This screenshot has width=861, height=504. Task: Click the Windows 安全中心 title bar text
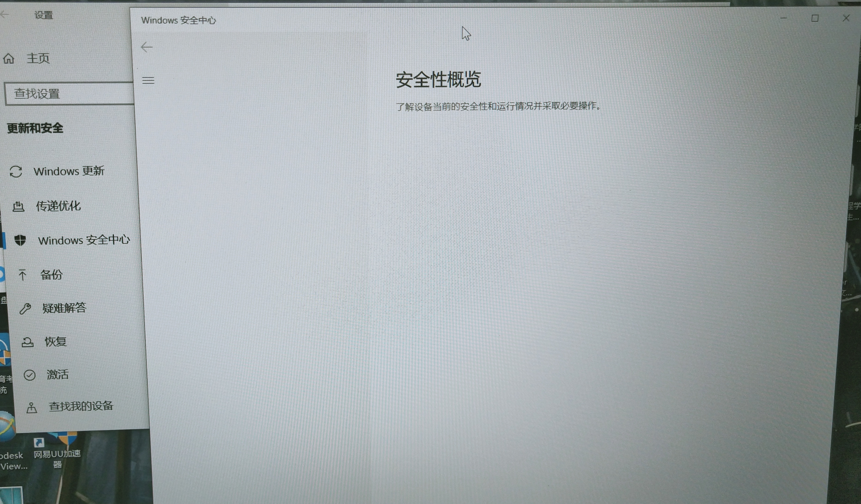tap(178, 20)
